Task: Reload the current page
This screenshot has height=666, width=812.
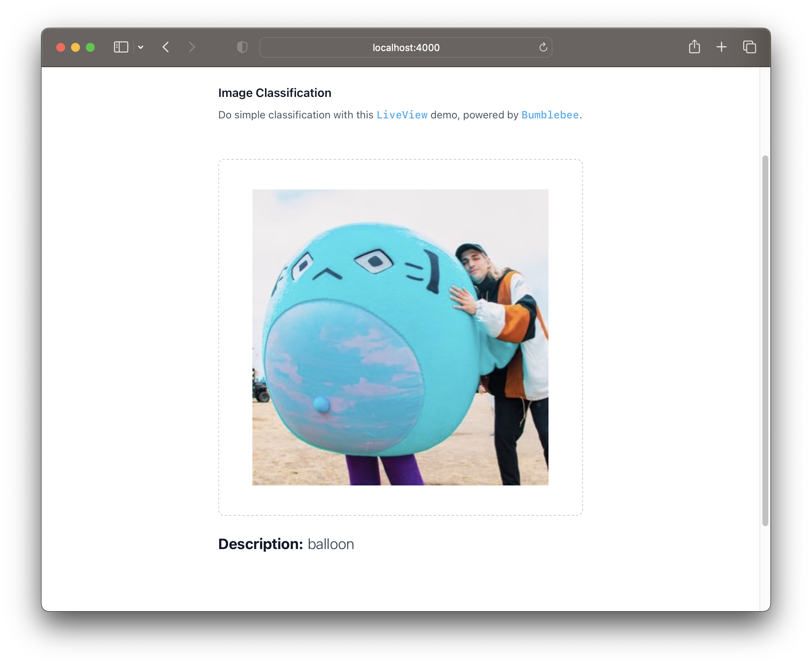Action: tap(543, 47)
